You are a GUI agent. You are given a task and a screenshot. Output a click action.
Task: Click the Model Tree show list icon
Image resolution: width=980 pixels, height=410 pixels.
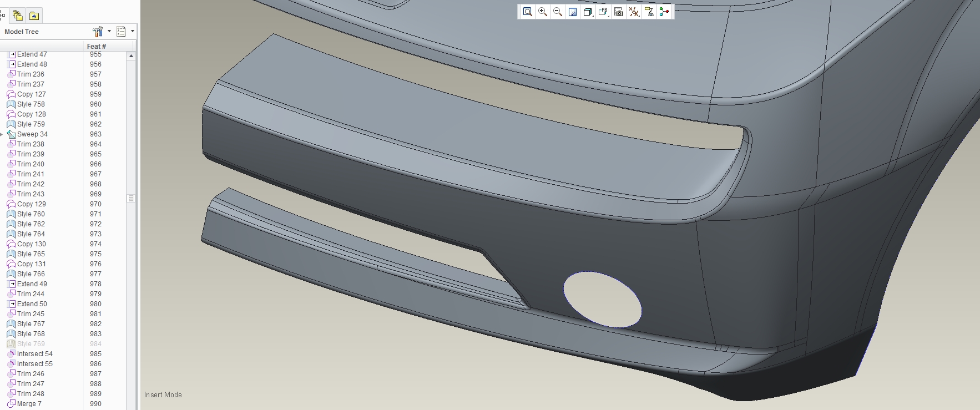[x=122, y=32]
